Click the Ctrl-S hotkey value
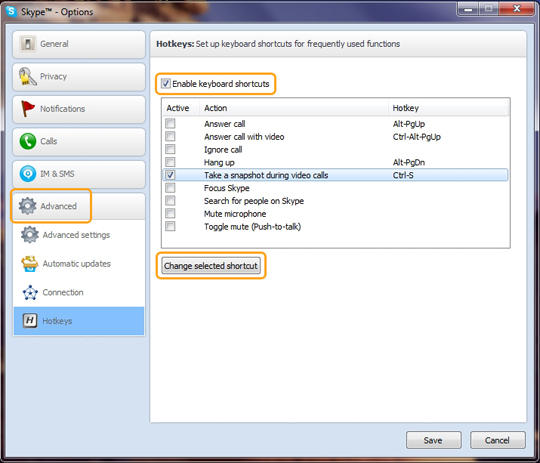Screen dimensions: 540x463 click(x=403, y=175)
